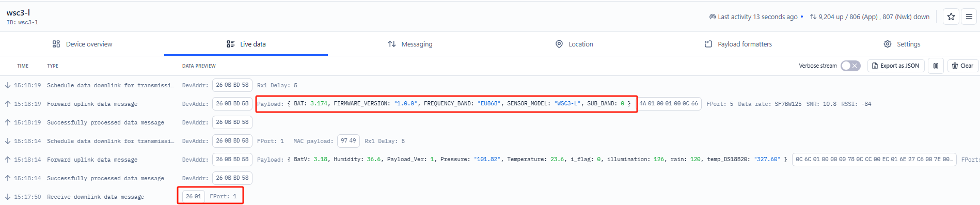Image resolution: width=980 pixels, height=205 pixels.
Task: Click the Payload formatters icon
Action: coord(708,44)
